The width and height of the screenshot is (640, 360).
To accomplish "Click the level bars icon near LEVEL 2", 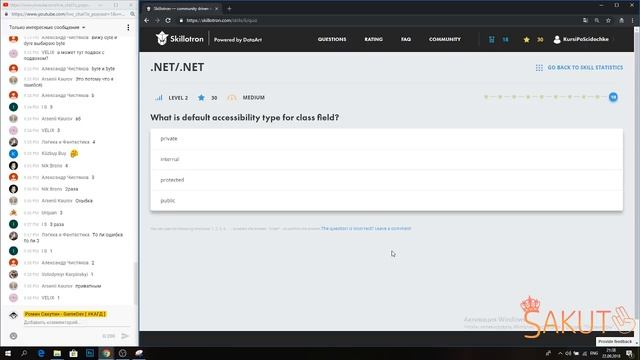I will [x=159, y=98].
